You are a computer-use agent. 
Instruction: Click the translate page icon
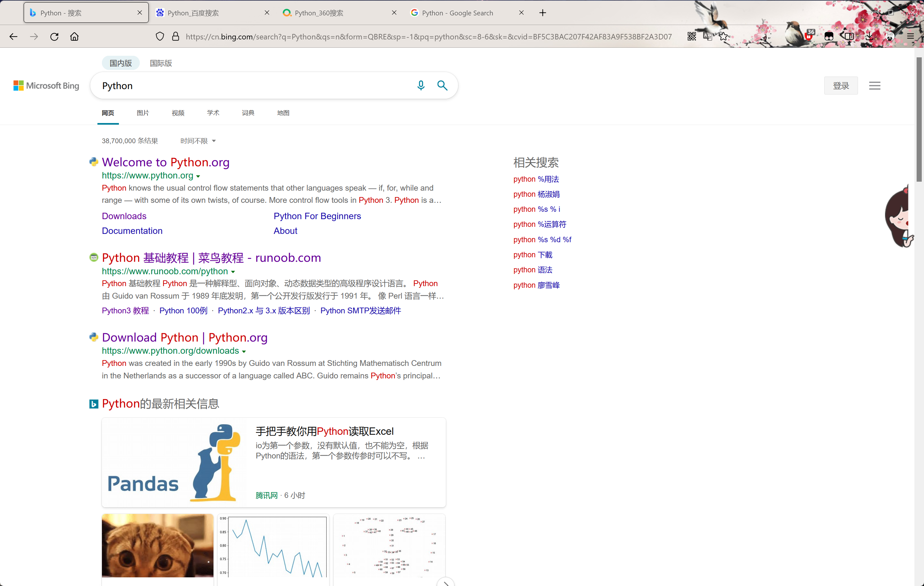tap(708, 37)
